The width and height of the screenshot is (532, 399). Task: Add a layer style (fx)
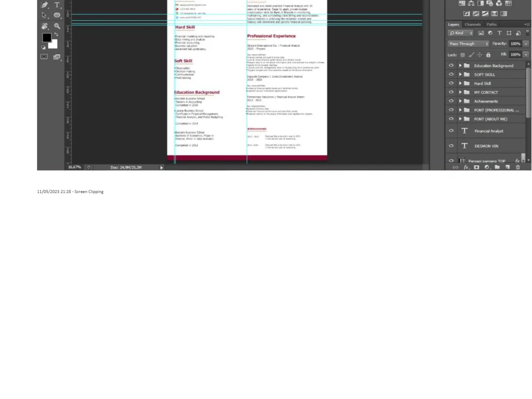[466, 167]
